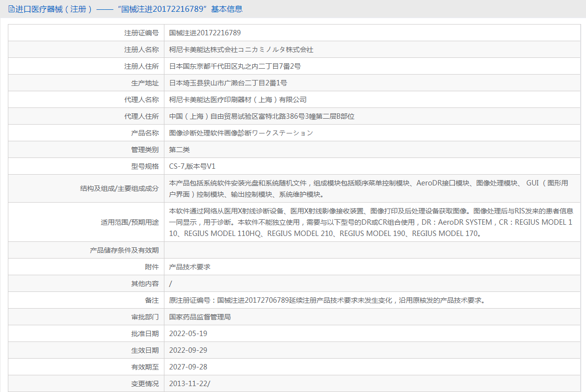Viewport: 586px width, 392px height.
Task: Select registrant name 柯尼卡美能达株式会社コニカミノルタ株式会社
Action: (x=241, y=50)
